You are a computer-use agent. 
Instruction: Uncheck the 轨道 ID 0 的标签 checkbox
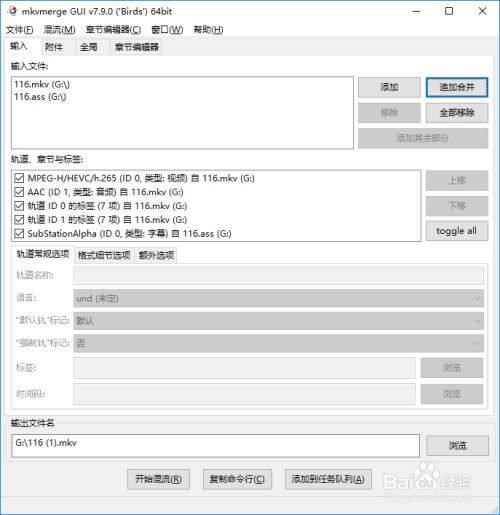pos(19,206)
